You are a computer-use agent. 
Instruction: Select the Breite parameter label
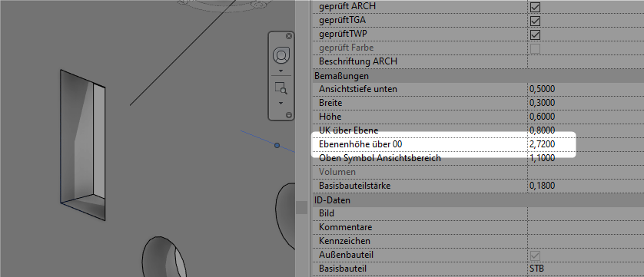pos(330,103)
